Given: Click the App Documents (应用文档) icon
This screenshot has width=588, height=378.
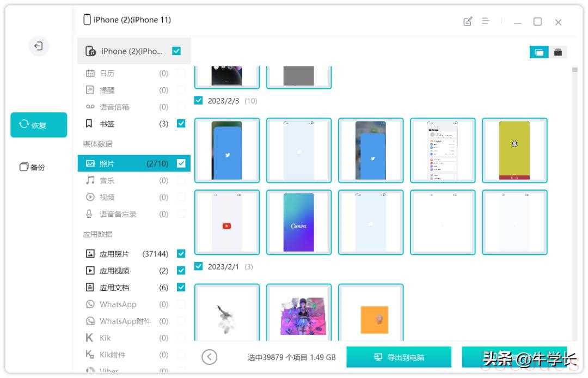Looking at the screenshot, I should pos(90,288).
